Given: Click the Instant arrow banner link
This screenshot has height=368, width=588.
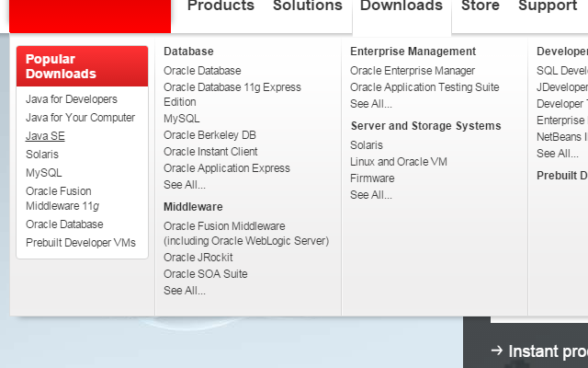Looking at the screenshot, I should (x=539, y=351).
